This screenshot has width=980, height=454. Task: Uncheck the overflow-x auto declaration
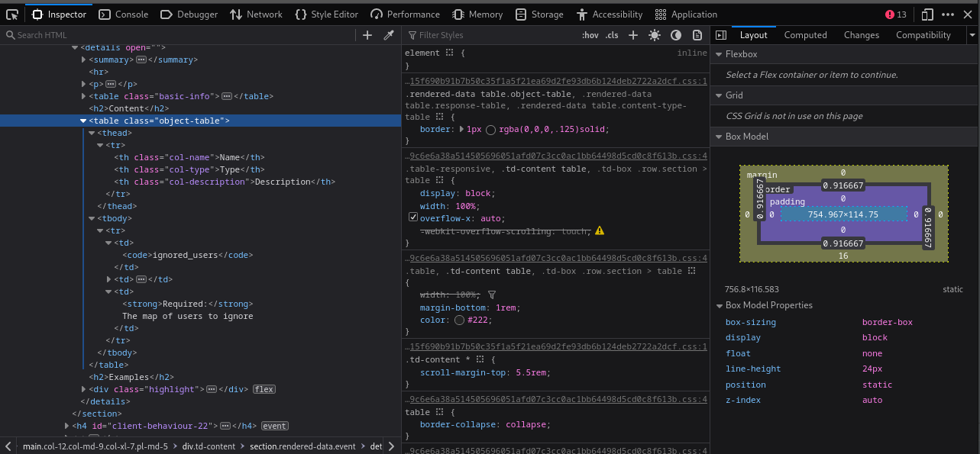click(413, 218)
